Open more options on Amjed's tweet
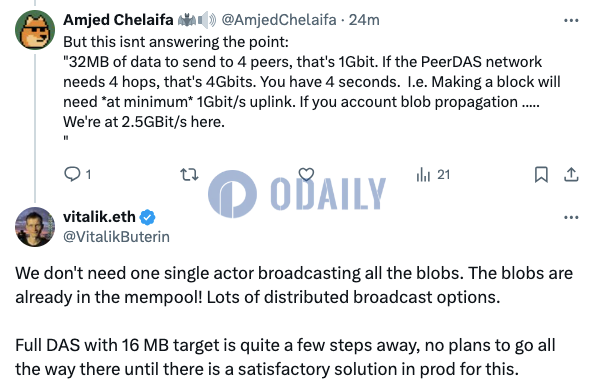 571,20
